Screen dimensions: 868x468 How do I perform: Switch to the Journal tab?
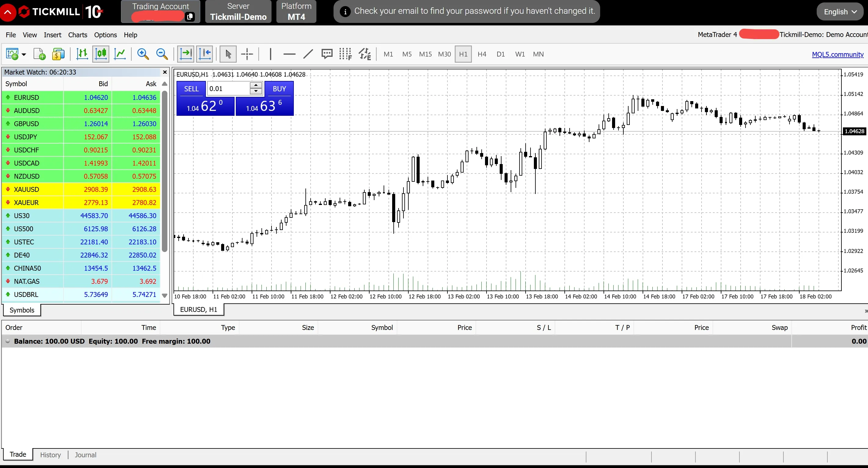point(86,455)
